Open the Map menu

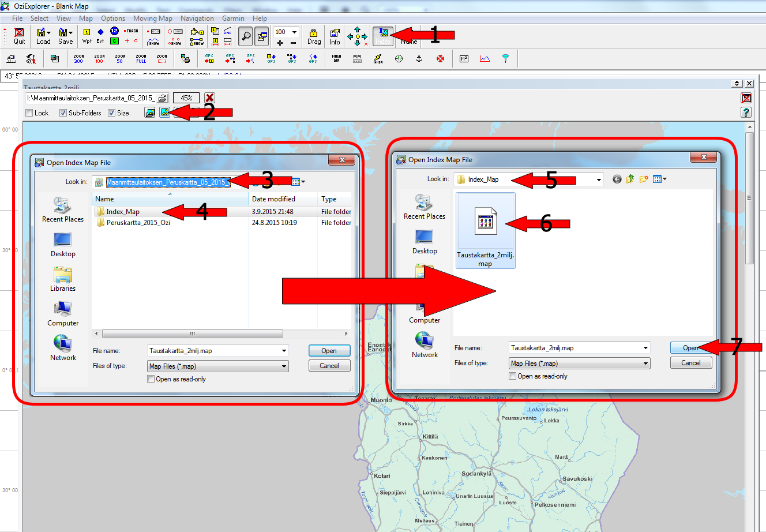point(85,18)
